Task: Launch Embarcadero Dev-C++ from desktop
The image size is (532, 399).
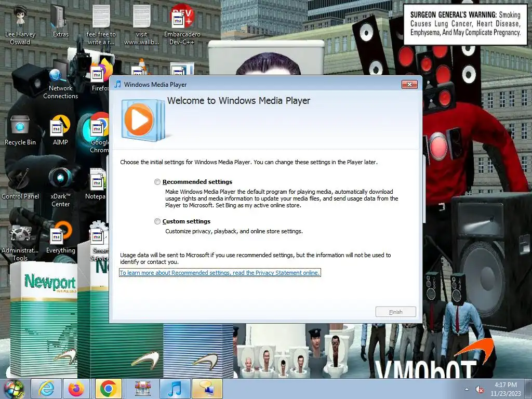Action: [182, 25]
